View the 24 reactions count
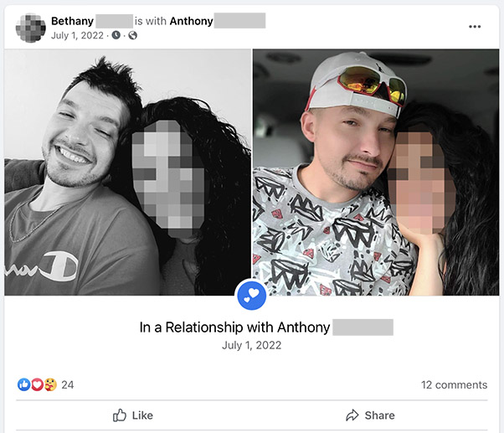Image resolution: width=504 pixels, height=433 pixels. (68, 384)
